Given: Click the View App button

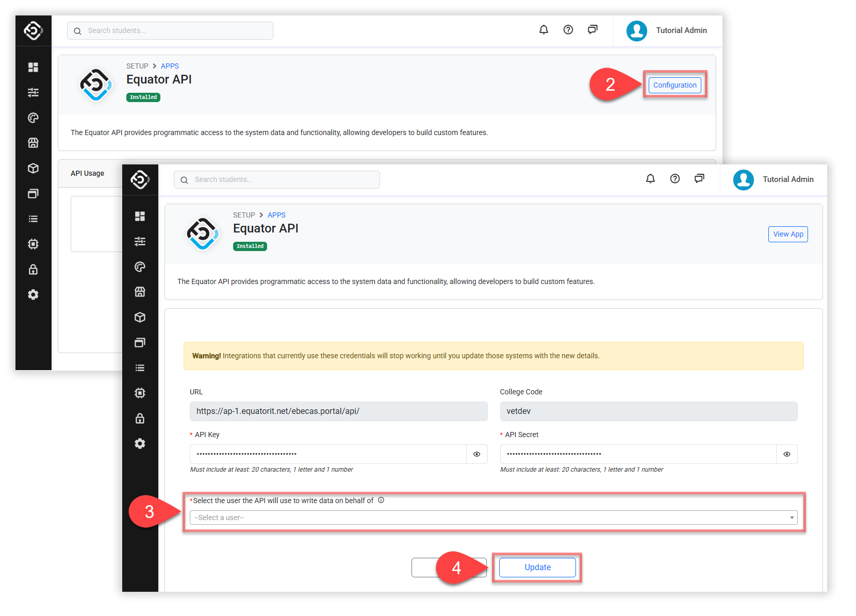Looking at the screenshot, I should (x=787, y=234).
